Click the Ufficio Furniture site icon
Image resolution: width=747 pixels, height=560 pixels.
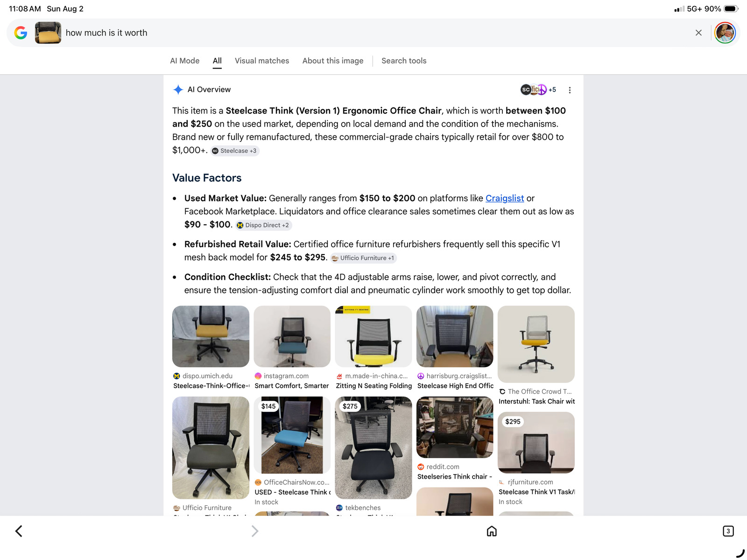[x=176, y=508]
